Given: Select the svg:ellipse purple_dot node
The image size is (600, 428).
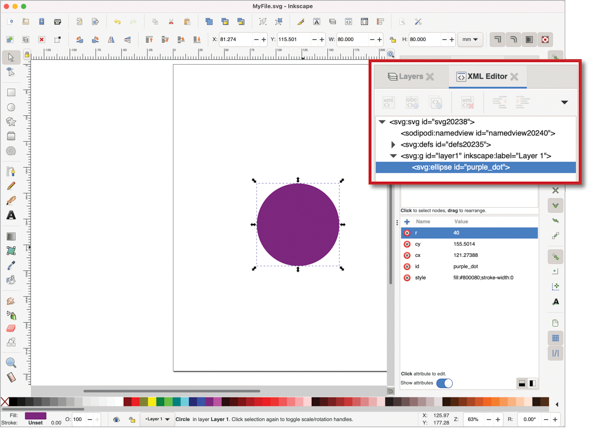Looking at the screenshot, I should tap(476, 167).
